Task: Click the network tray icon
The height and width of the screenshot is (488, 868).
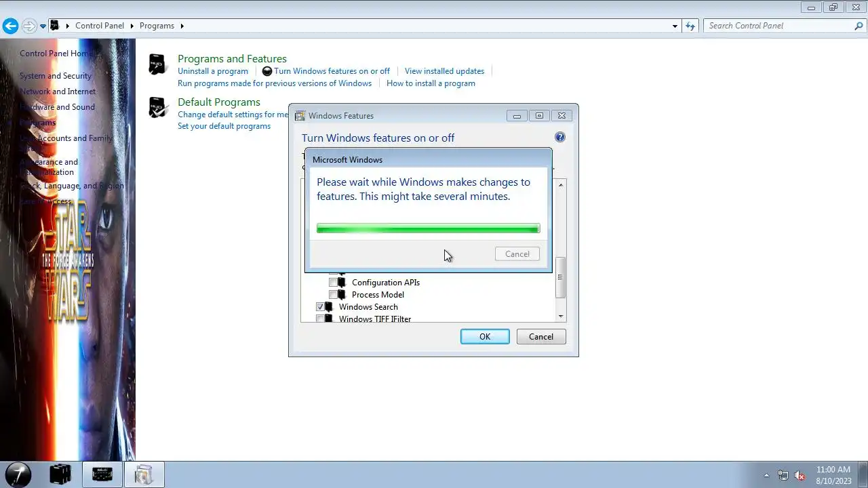Action: coord(783,475)
